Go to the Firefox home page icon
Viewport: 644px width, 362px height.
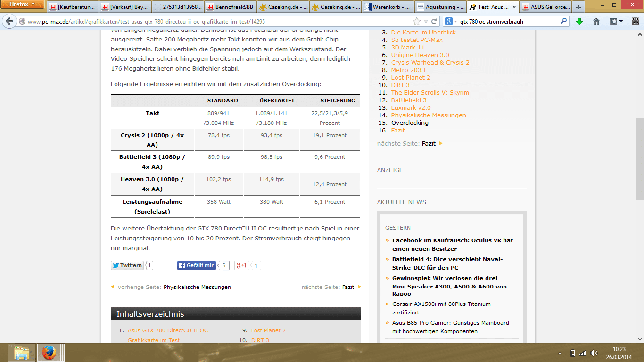point(596,21)
